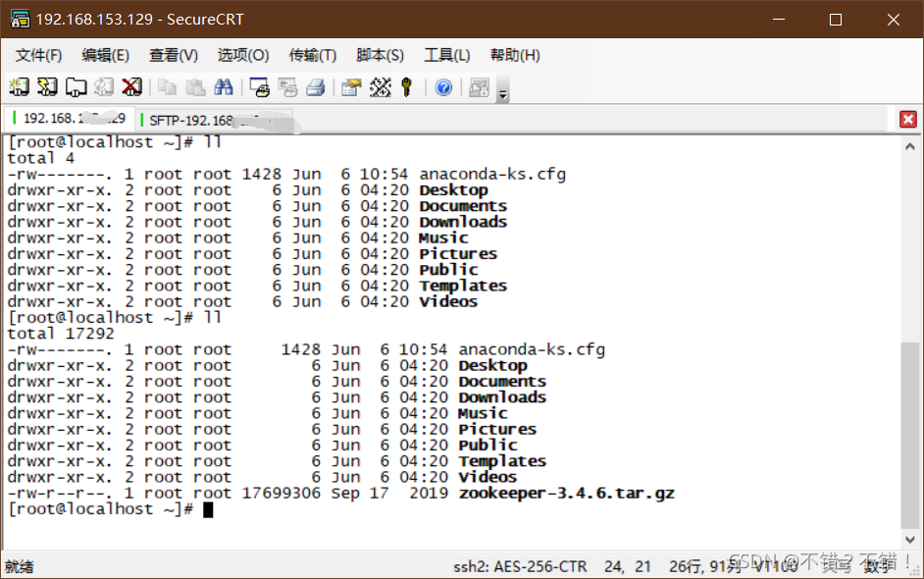Open the 帮助(H) menu
The image size is (924, 579).
514,55
